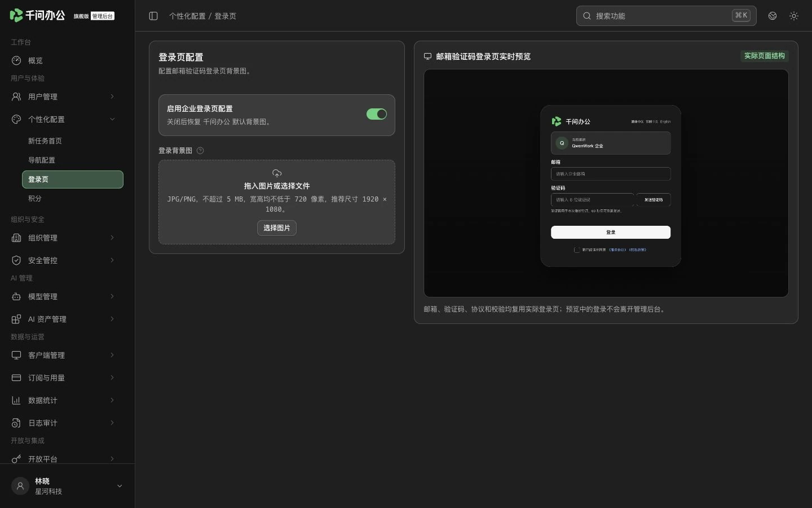
Task: Click the 验证码 input field in the preview
Action: tap(593, 200)
